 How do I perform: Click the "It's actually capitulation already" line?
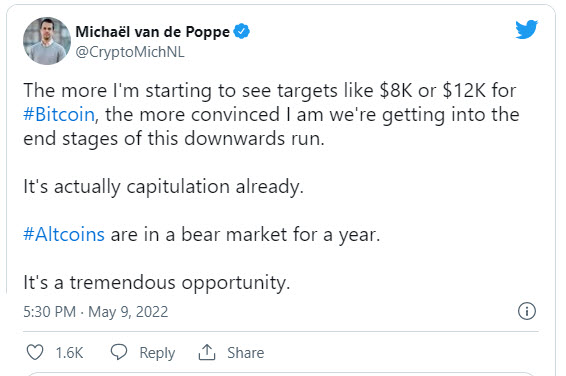pos(164,187)
